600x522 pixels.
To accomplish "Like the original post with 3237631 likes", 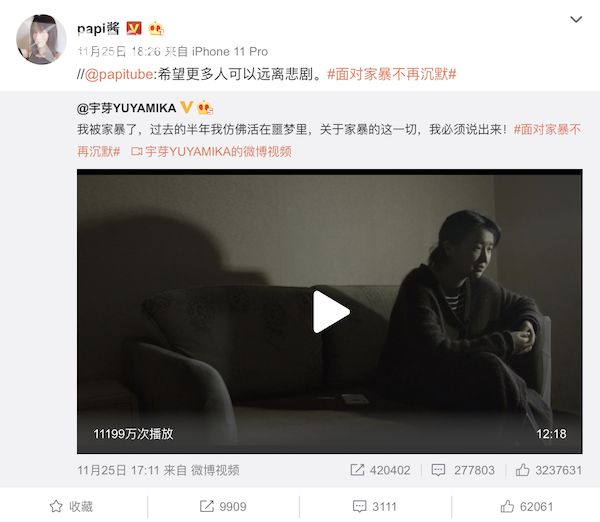I will pyautogui.click(x=549, y=470).
